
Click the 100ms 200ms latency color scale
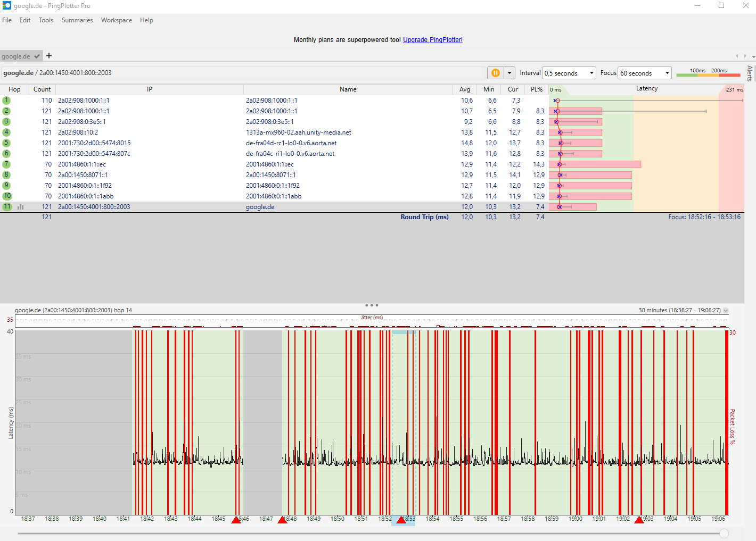(x=708, y=72)
